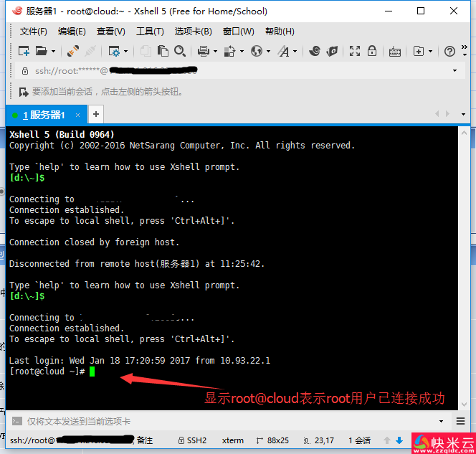The height and width of the screenshot is (454, 476).
Task: Open the 编辑(E) menu
Action: click(x=72, y=32)
